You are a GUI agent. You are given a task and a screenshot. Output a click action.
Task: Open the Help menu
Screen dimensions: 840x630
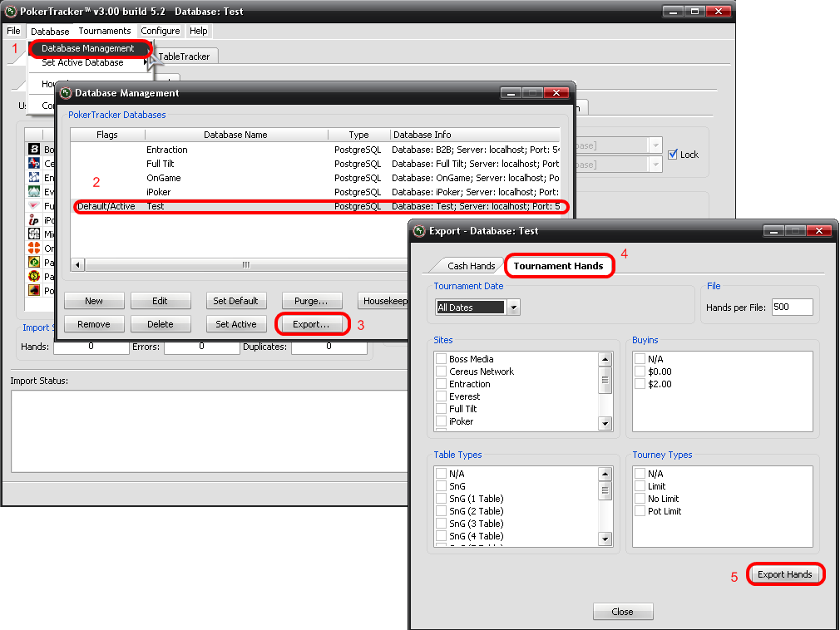(x=198, y=31)
